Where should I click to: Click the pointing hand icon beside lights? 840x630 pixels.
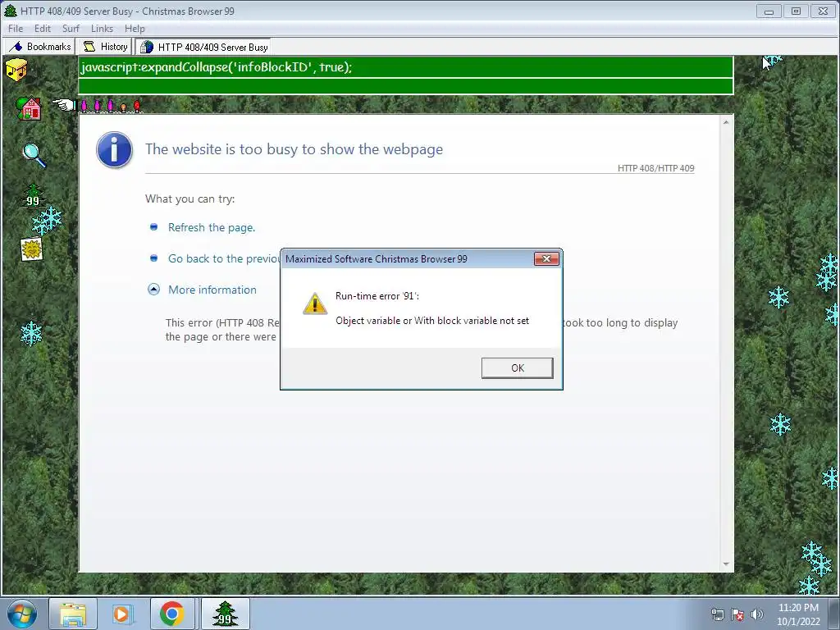pyautogui.click(x=64, y=104)
